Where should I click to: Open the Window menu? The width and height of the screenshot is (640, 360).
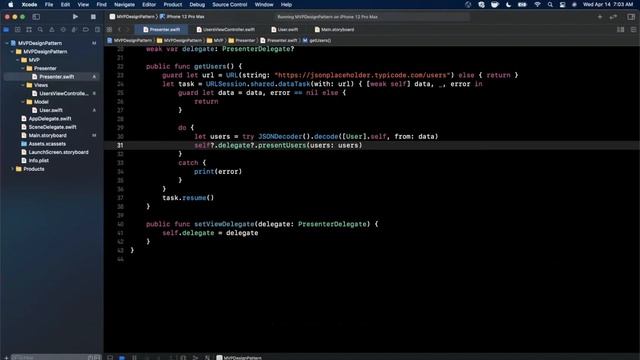pyautogui.click(x=264, y=4)
